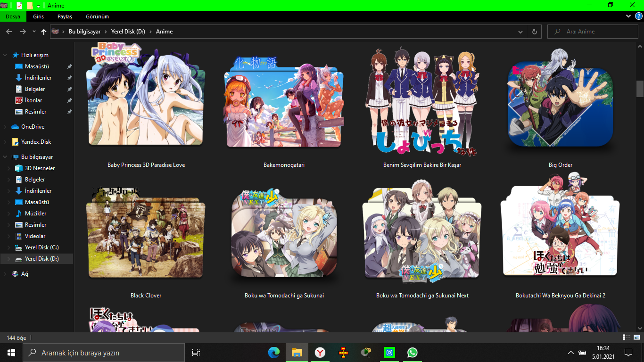Click the New Folder icon in the title bar
644x362 pixels.
[30, 5]
